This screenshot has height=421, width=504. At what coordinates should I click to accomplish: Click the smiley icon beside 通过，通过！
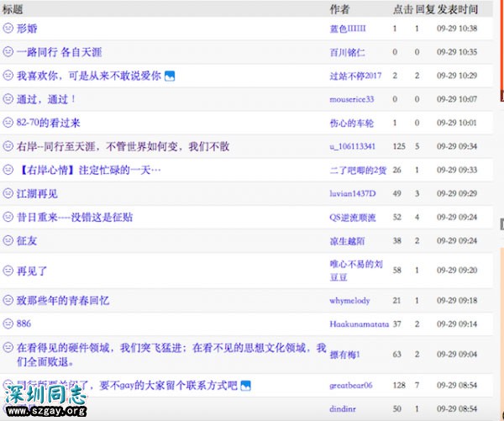pos(8,98)
